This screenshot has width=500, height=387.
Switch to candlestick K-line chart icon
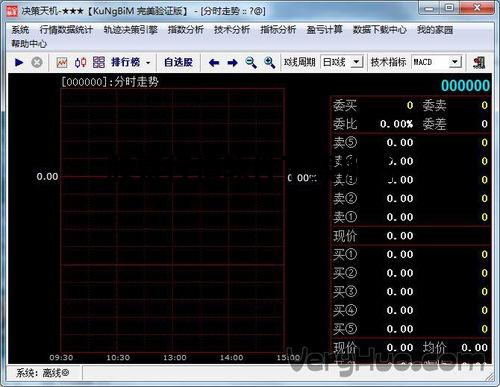80,62
